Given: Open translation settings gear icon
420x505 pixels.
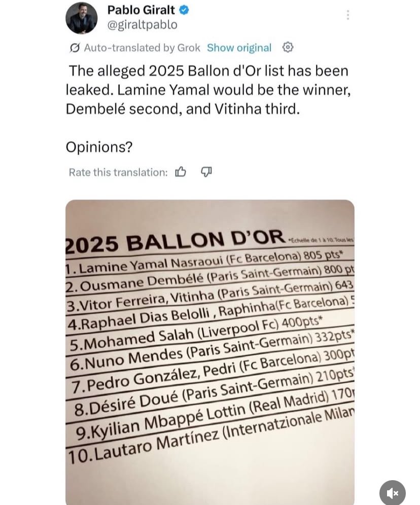Looking at the screenshot, I should tap(288, 47).
